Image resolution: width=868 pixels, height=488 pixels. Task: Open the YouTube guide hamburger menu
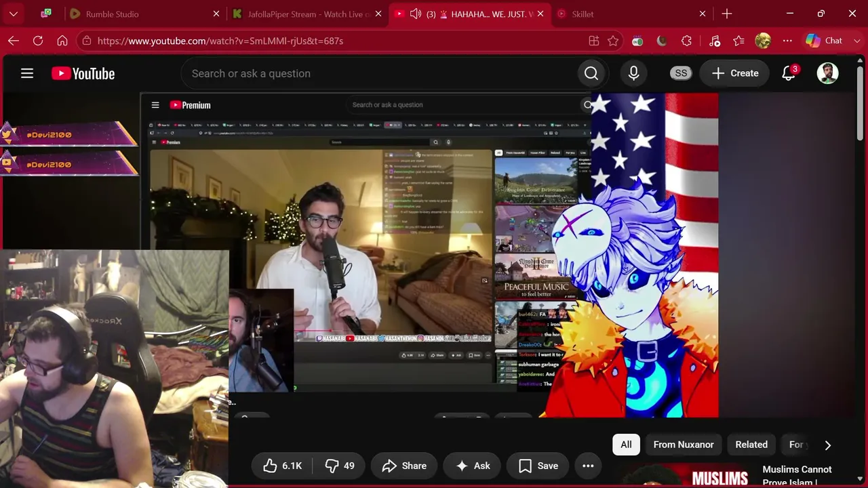27,73
